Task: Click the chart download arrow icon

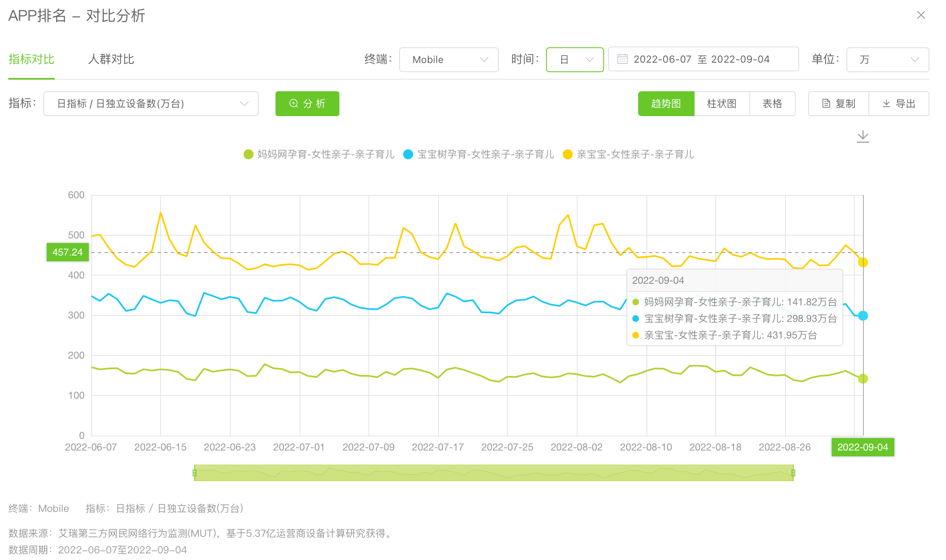Action: tap(863, 136)
